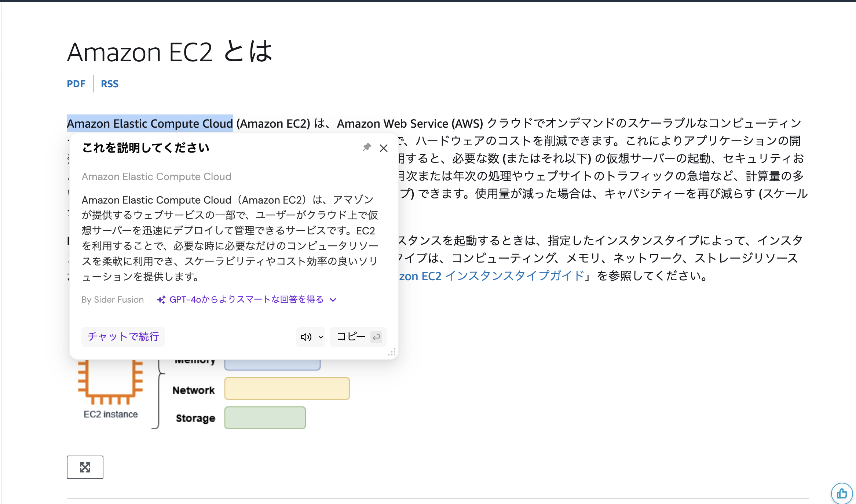Click チャットで続行 button
Image resolution: width=856 pixels, height=504 pixels.
(x=123, y=337)
